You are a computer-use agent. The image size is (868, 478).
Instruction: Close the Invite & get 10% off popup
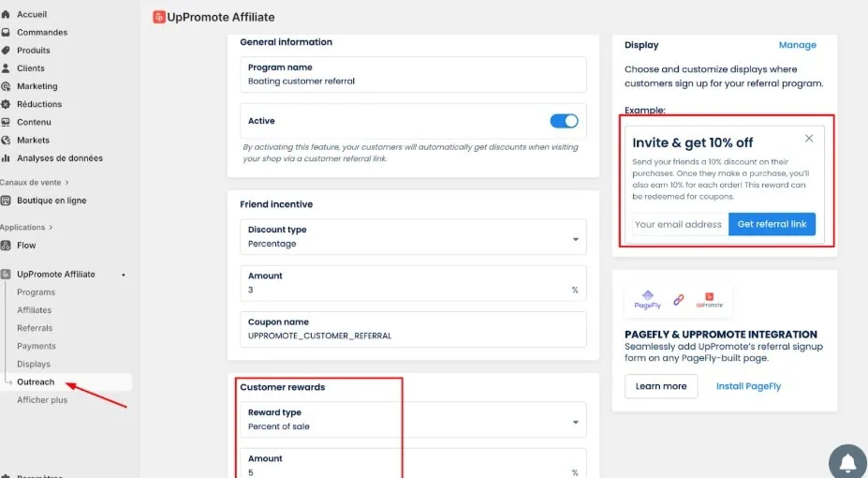coord(809,139)
